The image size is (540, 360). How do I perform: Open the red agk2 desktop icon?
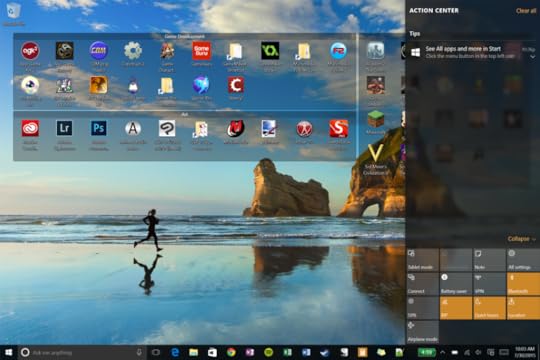(x=30, y=51)
